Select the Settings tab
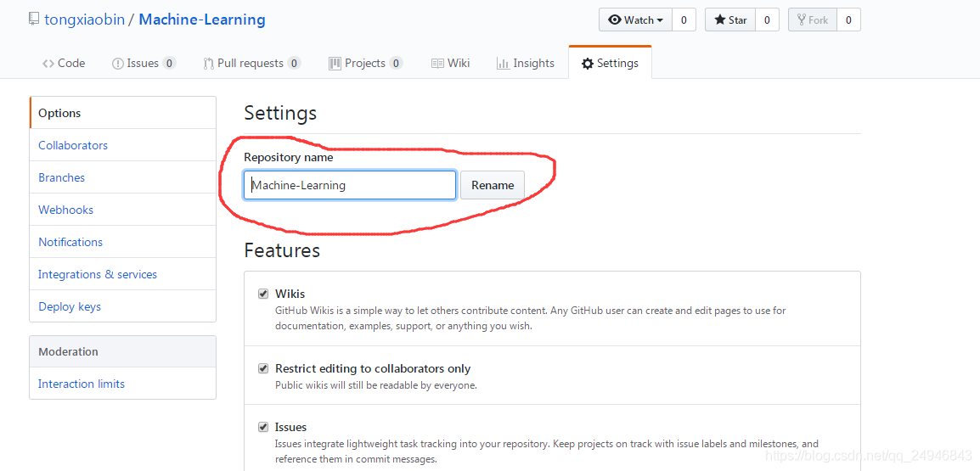 point(610,63)
